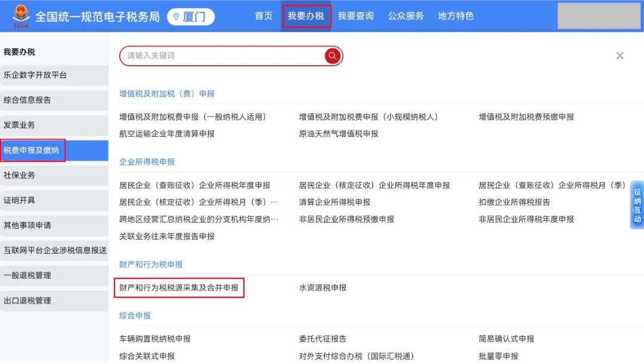Select 出口退税管理 in the sidebar

click(27, 300)
